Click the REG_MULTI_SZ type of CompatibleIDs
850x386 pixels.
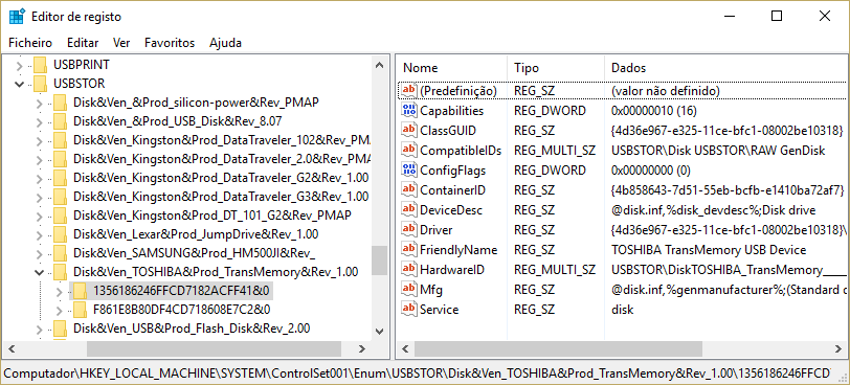[x=555, y=150]
